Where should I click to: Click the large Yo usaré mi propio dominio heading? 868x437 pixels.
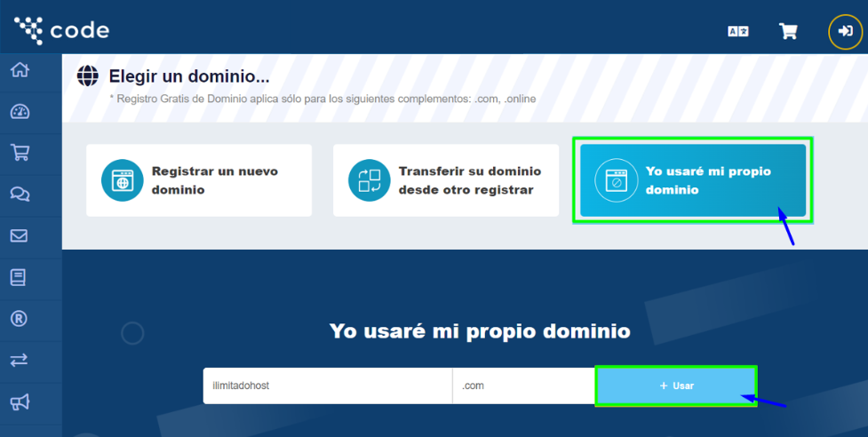coord(480,330)
